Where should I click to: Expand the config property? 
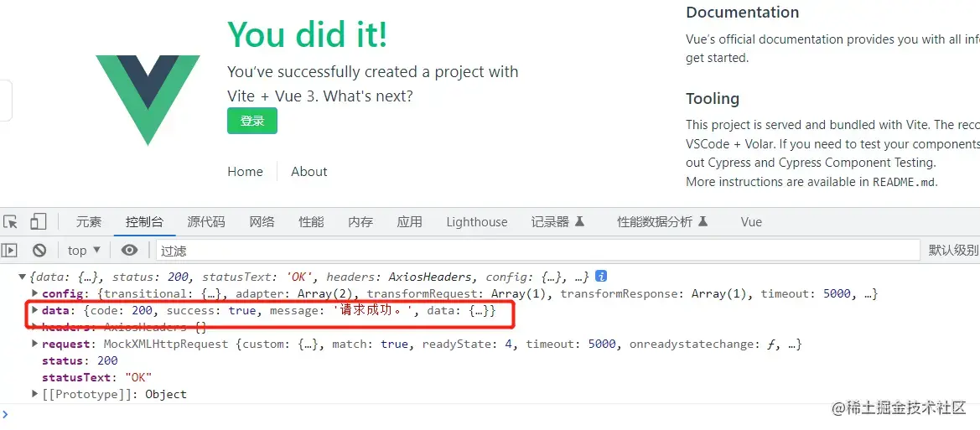tap(35, 293)
